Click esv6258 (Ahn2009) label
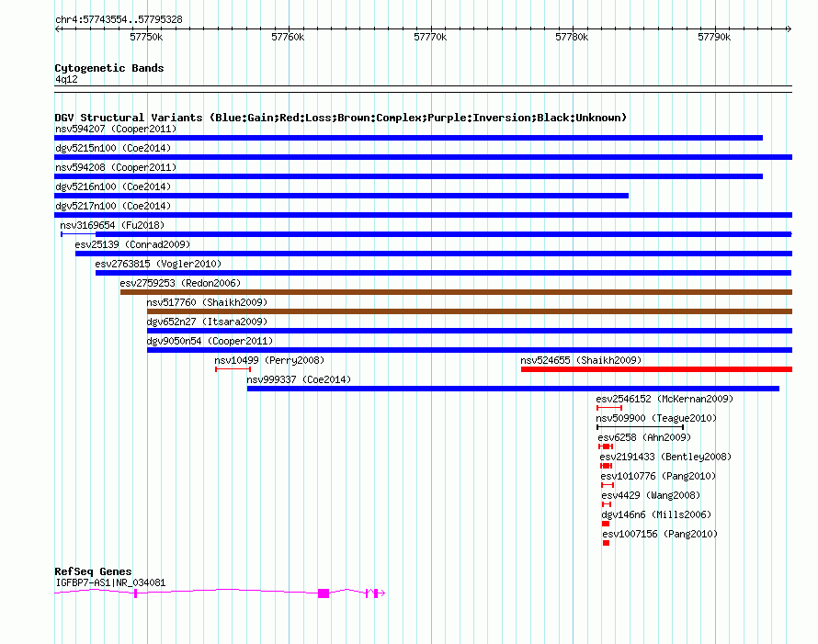The width and height of the screenshot is (818, 644). coord(644,437)
